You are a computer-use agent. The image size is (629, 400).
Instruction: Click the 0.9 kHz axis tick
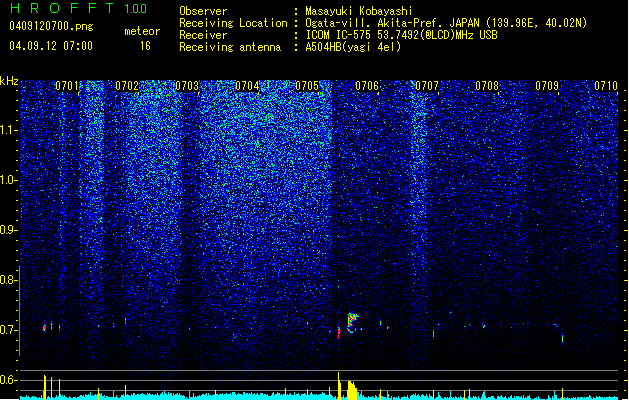click(x=9, y=230)
